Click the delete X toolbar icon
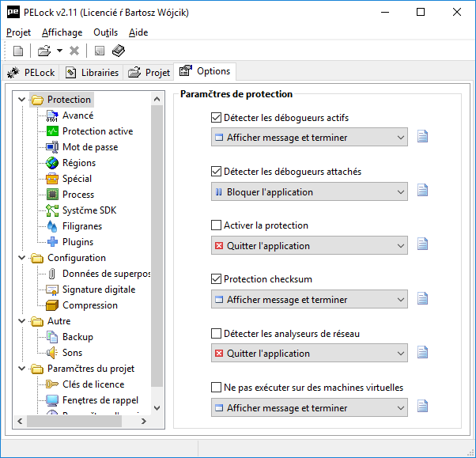Viewport: 476px width, 458px height. click(x=74, y=51)
